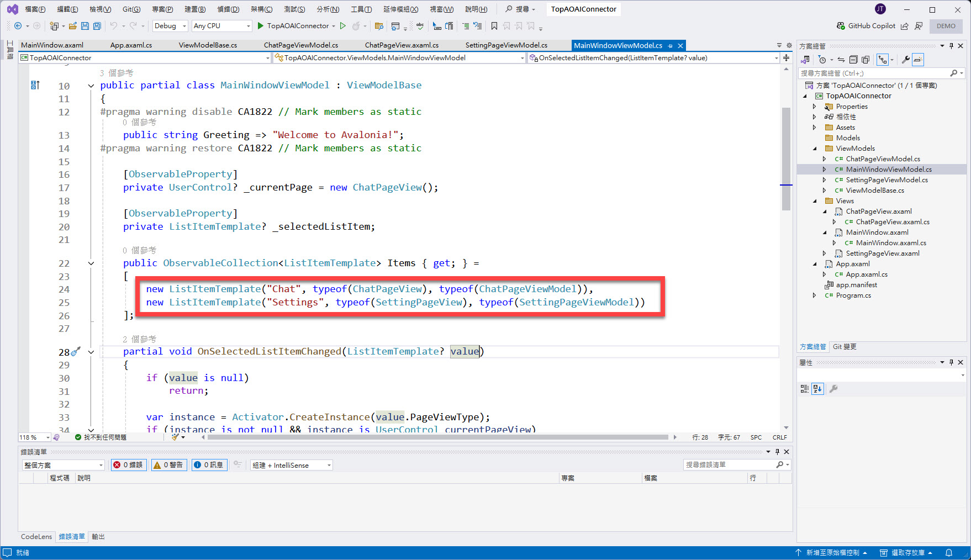The width and height of the screenshot is (971, 560).
Task: Switch to the ChatPageViewModel.cs tab
Action: click(301, 45)
